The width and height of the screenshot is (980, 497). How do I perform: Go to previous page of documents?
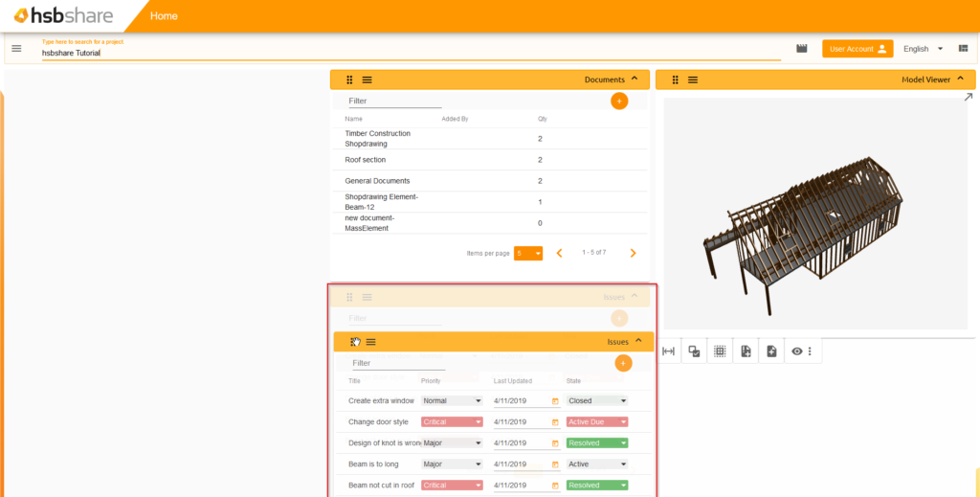coord(559,253)
